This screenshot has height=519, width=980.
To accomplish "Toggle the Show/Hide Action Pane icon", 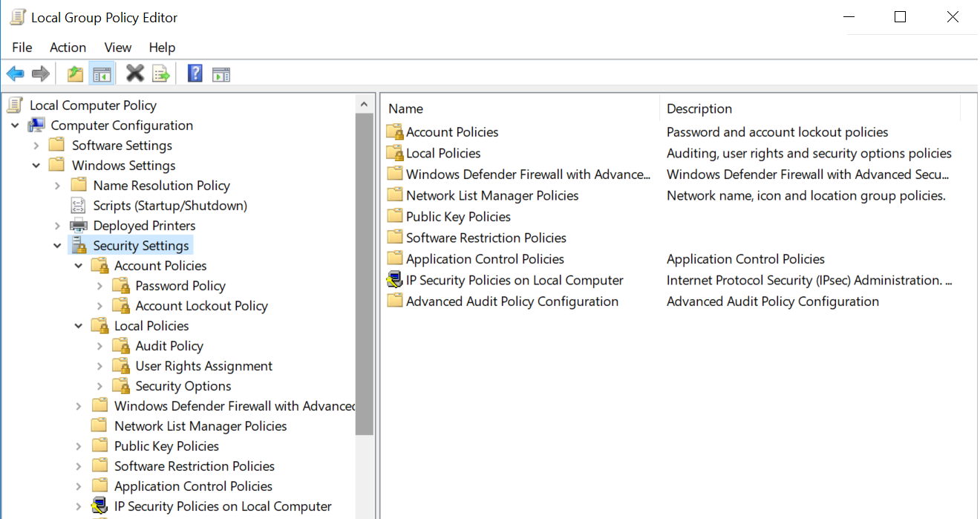I will coord(221,74).
